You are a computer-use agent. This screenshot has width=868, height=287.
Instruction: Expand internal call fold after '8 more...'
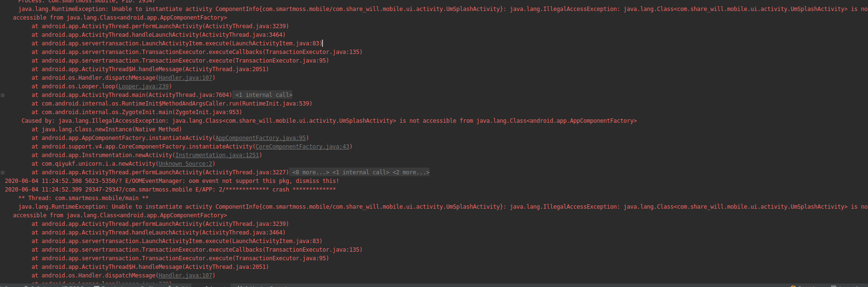click(x=361, y=172)
